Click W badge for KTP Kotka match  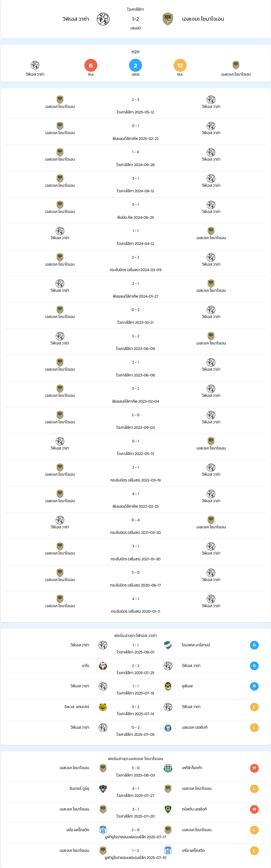point(254,768)
